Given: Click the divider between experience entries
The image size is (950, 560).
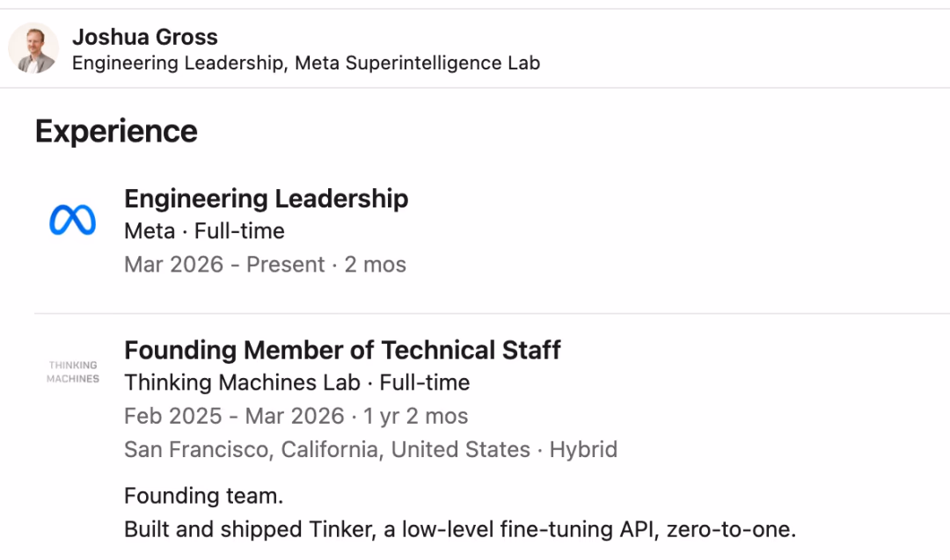Looking at the screenshot, I should 492,313.
